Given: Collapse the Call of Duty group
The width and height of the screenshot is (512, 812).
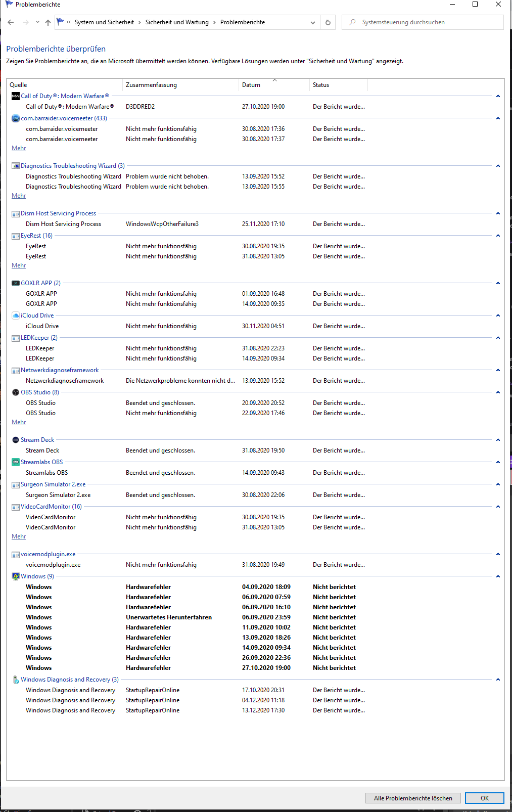Looking at the screenshot, I should click(498, 96).
